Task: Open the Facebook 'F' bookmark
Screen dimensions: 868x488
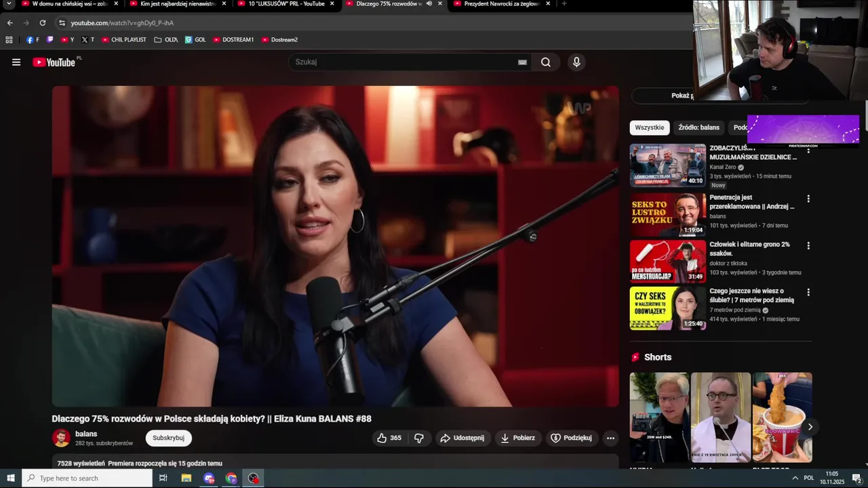Action: [32, 39]
